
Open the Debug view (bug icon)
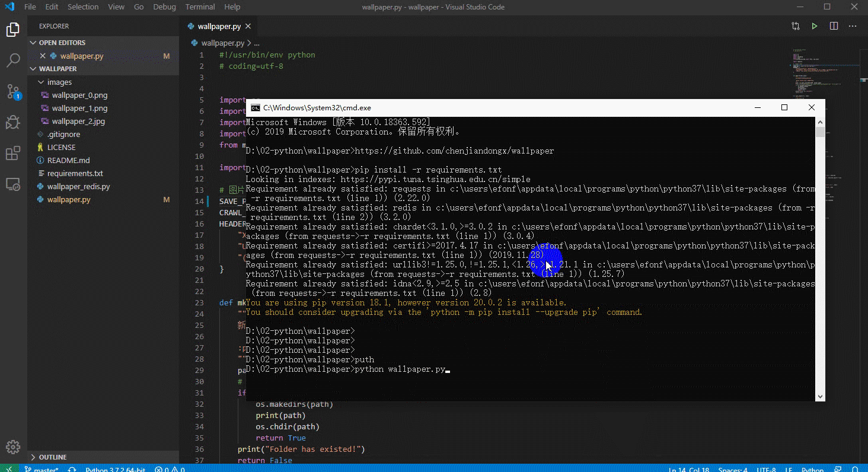tap(13, 122)
